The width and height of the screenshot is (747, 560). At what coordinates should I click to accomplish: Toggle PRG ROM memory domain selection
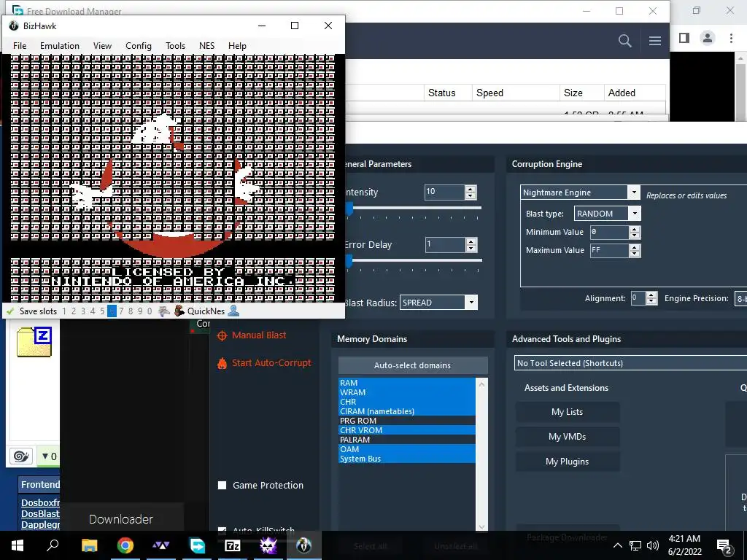click(407, 421)
